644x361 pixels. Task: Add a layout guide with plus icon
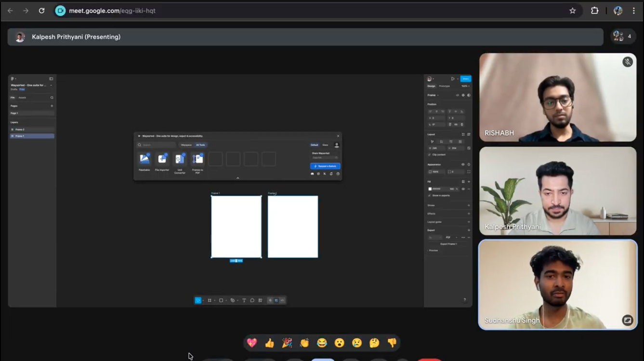[469, 222]
